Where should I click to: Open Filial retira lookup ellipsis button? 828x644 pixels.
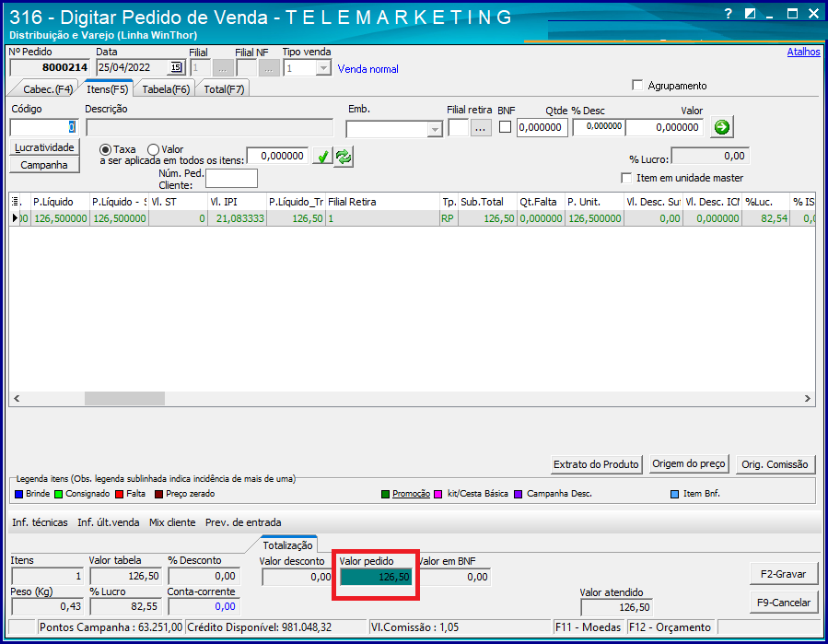point(481,128)
